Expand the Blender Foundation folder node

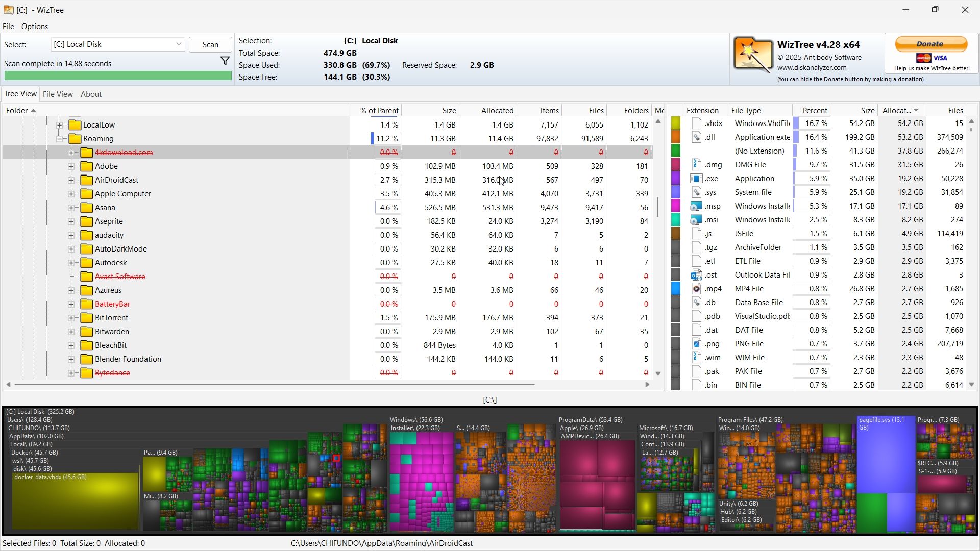pyautogui.click(x=71, y=359)
